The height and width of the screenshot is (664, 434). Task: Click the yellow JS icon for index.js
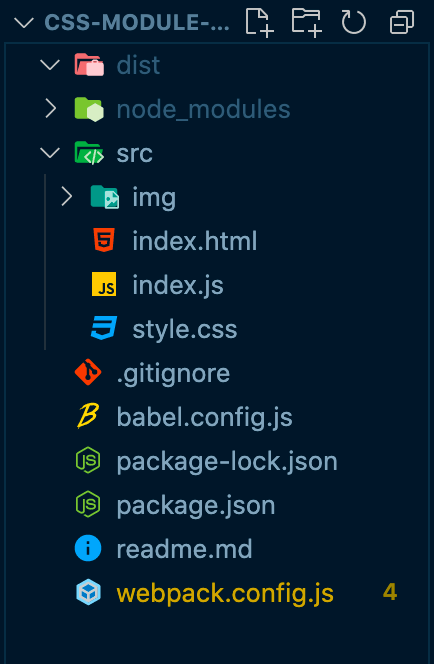click(104, 284)
